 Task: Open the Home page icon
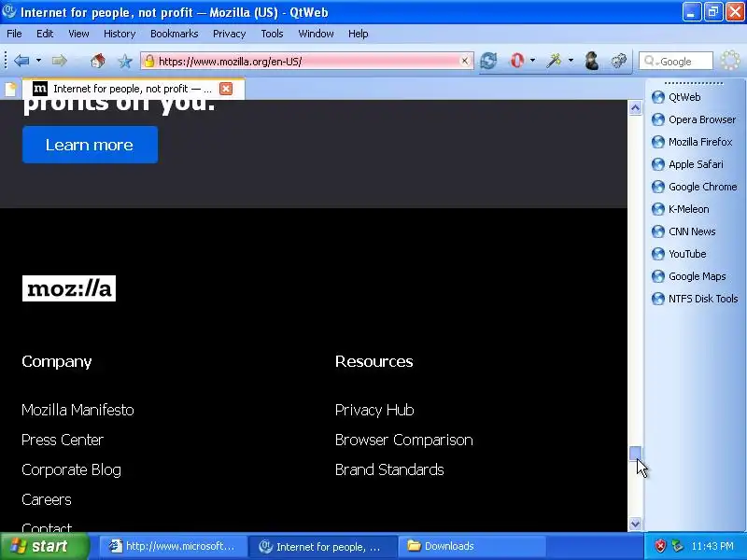click(x=98, y=61)
